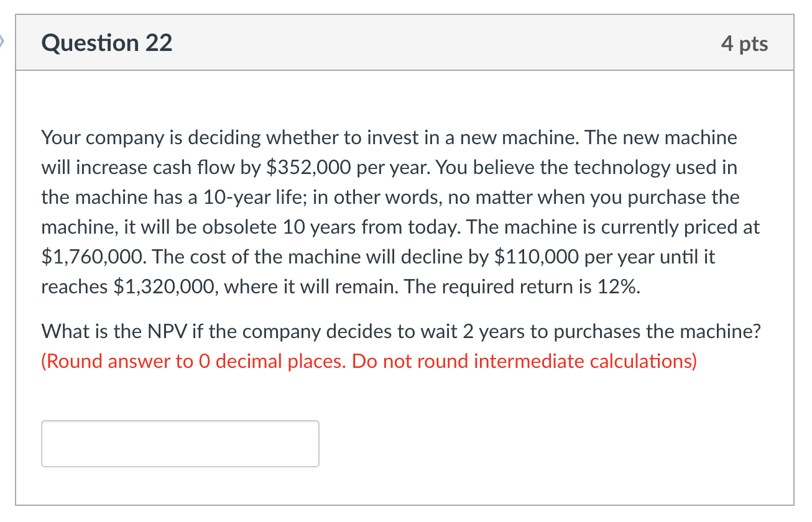Click the NPV question sentence
The height and width of the screenshot is (522, 812).
click(x=400, y=331)
